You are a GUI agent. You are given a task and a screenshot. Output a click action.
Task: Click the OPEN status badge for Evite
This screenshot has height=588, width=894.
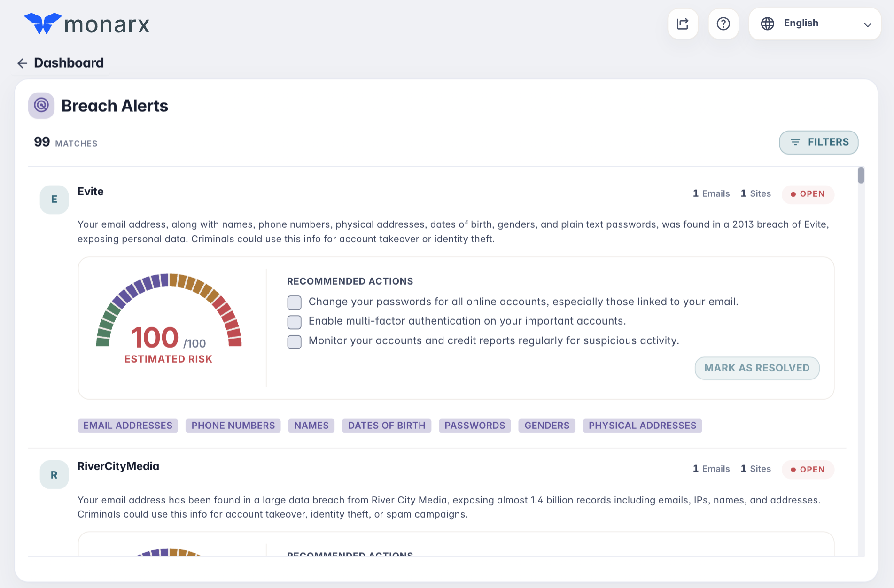click(808, 194)
